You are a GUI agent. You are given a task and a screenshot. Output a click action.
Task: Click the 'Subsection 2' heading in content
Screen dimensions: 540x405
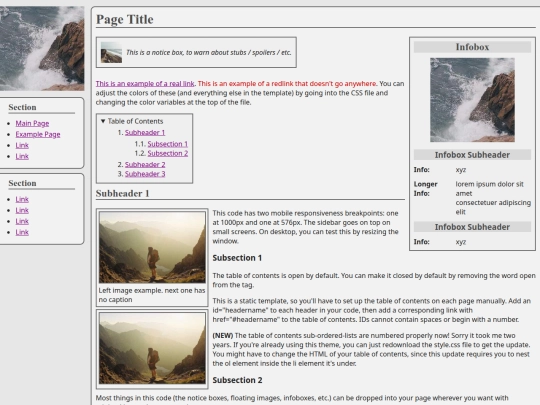tap(237, 380)
